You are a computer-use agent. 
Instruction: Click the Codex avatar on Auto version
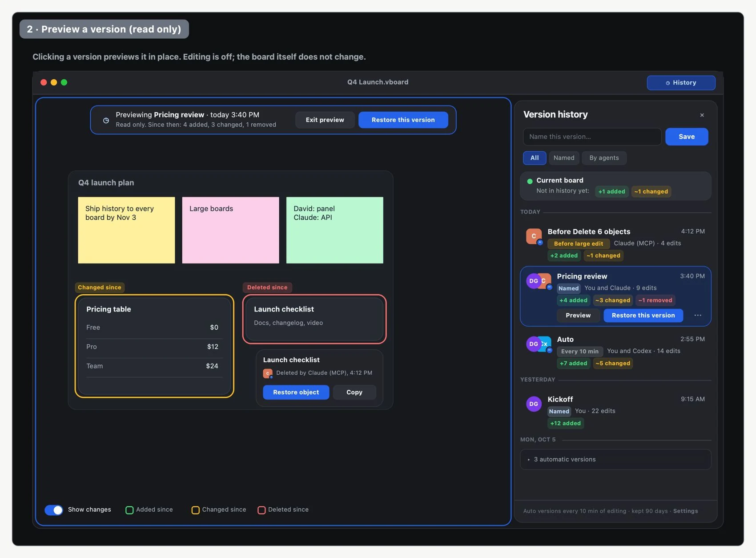(x=546, y=344)
